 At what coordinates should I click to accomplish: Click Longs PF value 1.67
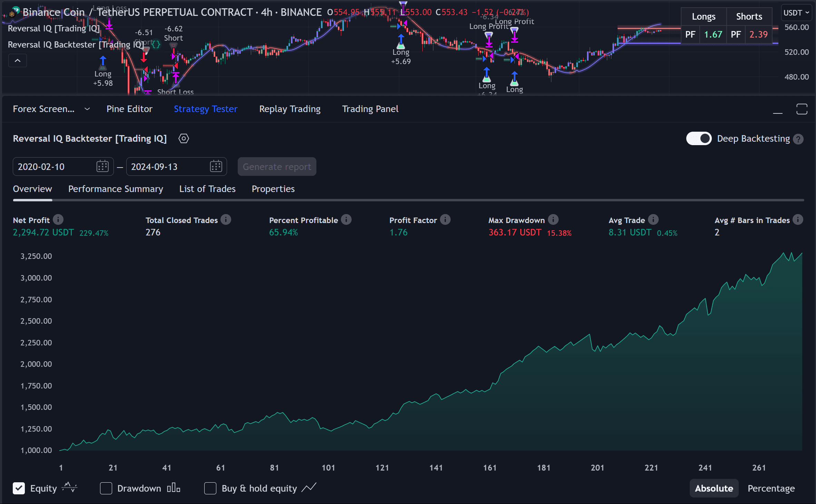pos(713,34)
